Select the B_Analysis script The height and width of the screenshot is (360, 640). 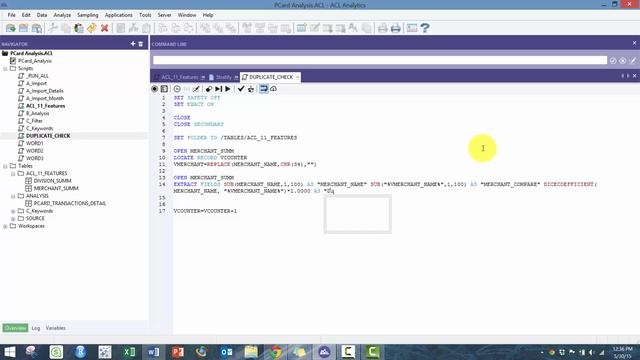[38, 113]
